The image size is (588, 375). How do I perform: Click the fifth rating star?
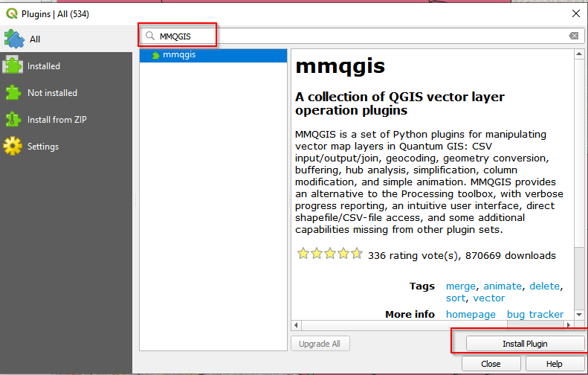tap(357, 254)
